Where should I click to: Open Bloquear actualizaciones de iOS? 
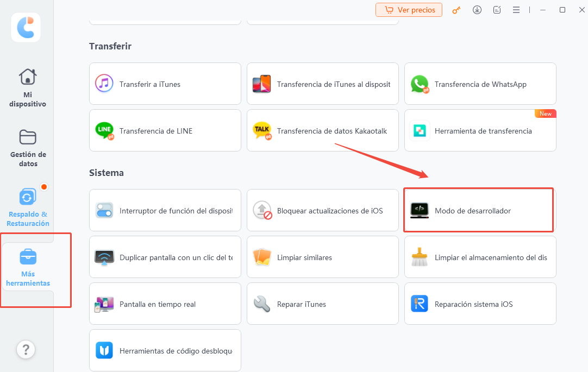pos(322,210)
